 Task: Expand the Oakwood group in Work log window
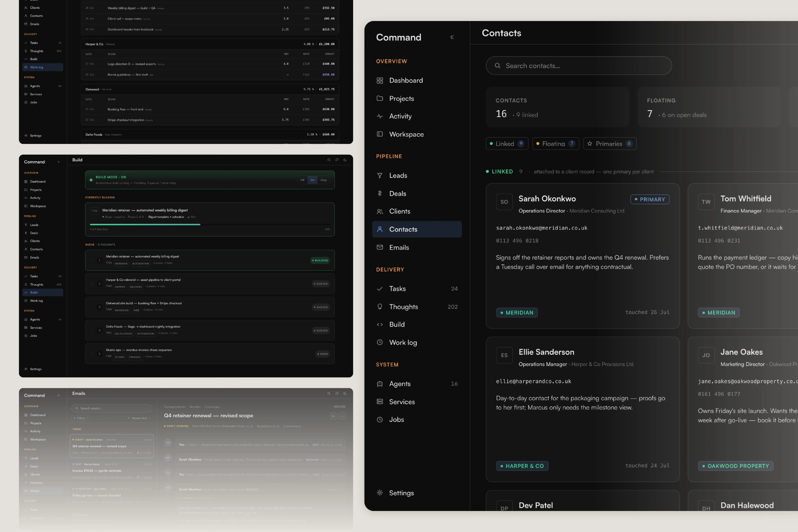click(x=210, y=89)
